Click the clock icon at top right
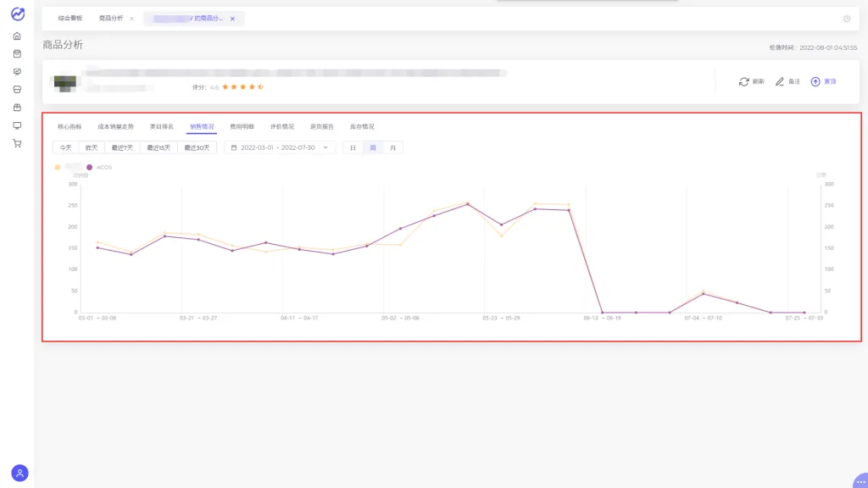Screen dimensions: 868x488 847,19
